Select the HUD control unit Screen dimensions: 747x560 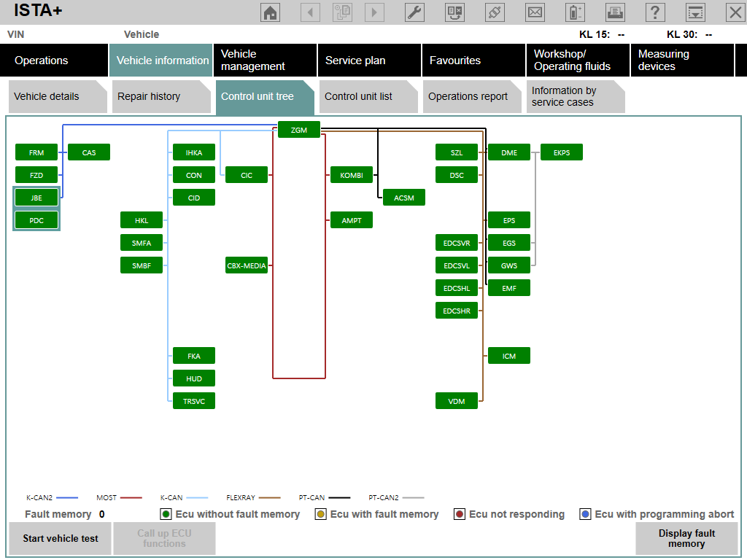pos(194,378)
